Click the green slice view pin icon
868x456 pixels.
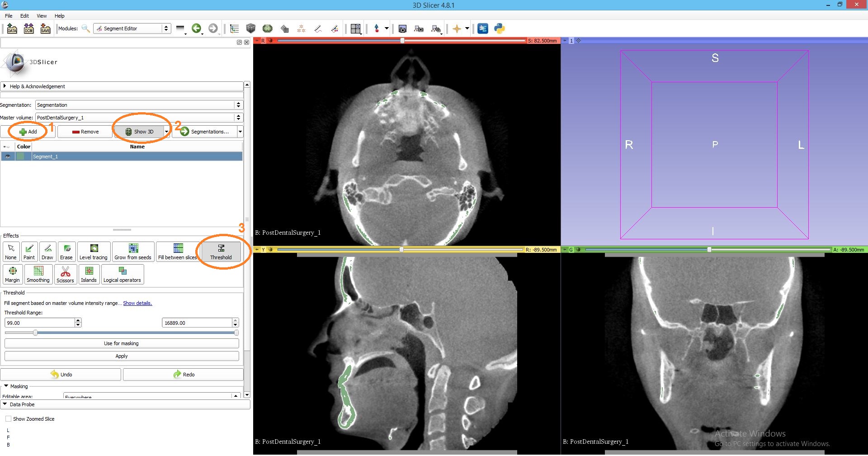[564, 250]
